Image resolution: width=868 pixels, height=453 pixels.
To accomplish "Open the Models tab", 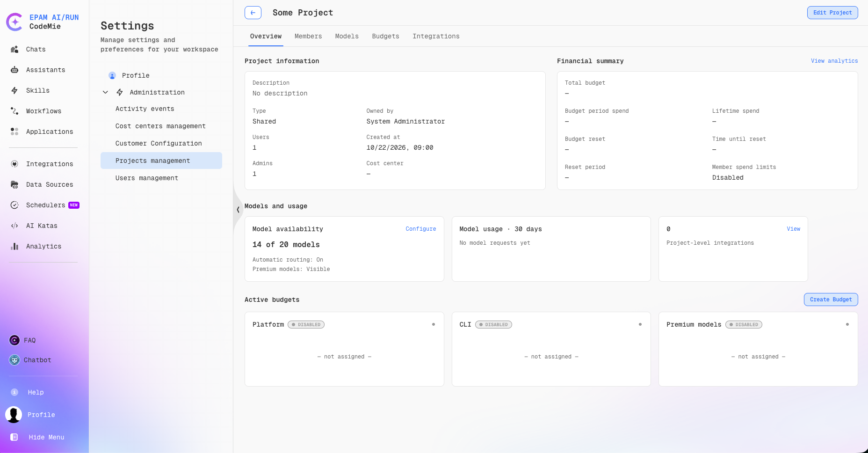I will click(x=347, y=36).
